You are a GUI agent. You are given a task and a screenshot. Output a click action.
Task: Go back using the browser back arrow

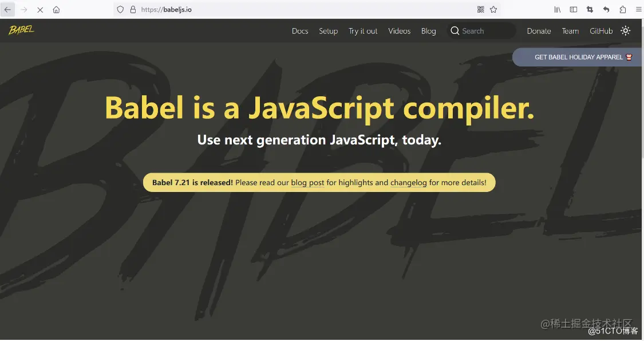pos(8,10)
